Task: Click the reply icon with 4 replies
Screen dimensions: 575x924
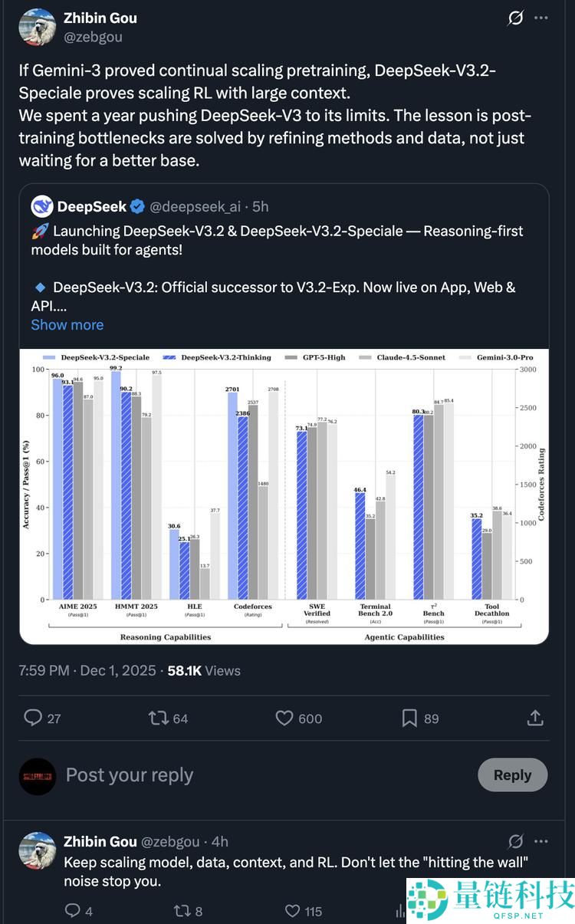Action: click(73, 911)
